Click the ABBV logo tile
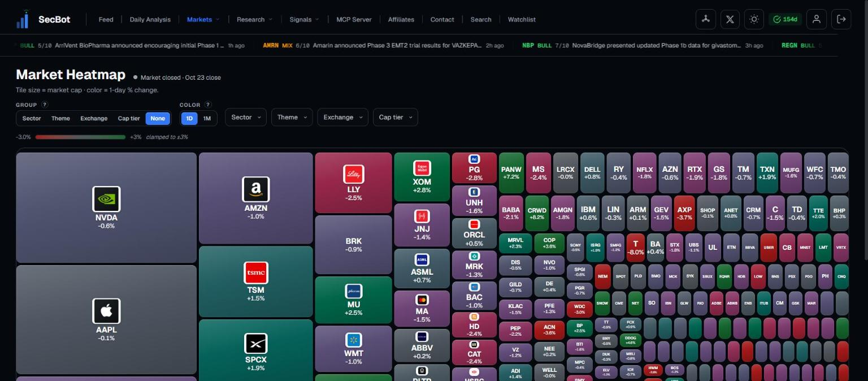 422,337
